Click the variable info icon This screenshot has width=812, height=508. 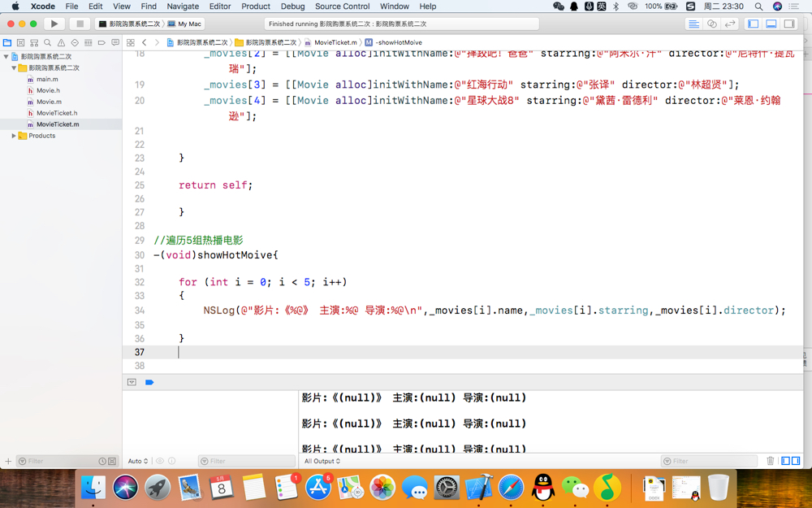click(172, 461)
